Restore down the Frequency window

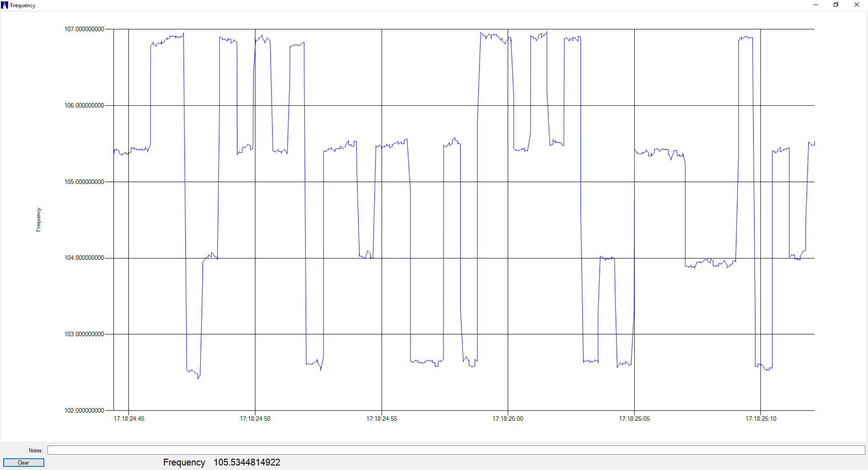click(x=836, y=5)
